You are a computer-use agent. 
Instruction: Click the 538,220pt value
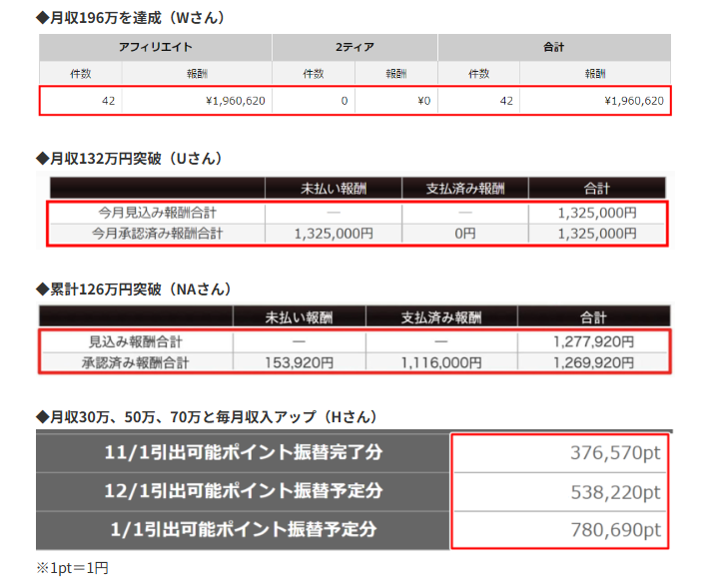[x=614, y=492]
